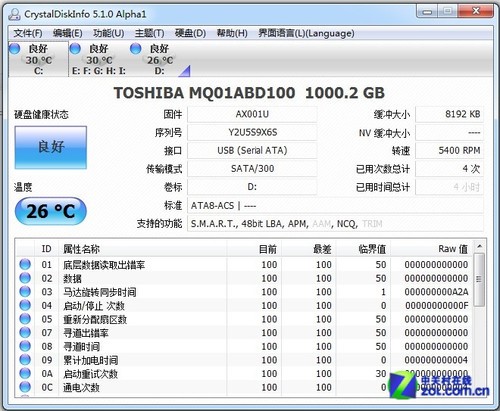Click the blue status orb for drive C:
Viewport: 500px width, 411px height.
(x=14, y=49)
